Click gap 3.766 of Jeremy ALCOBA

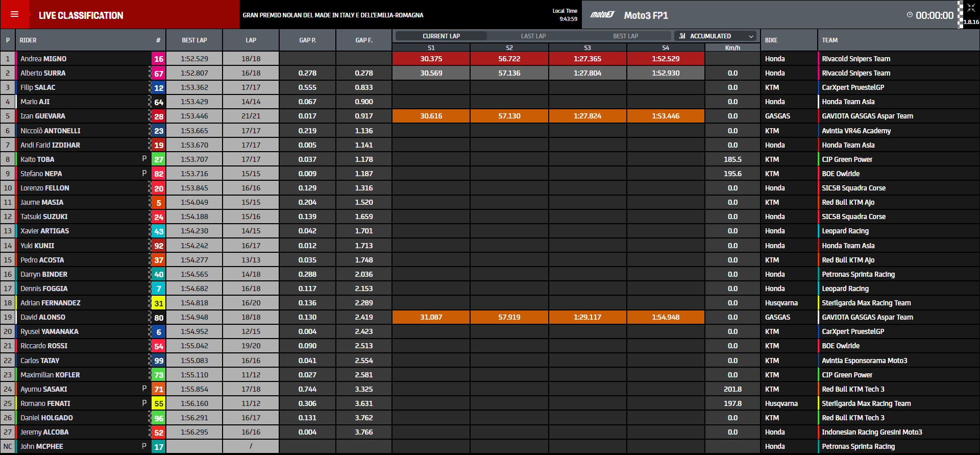click(364, 432)
